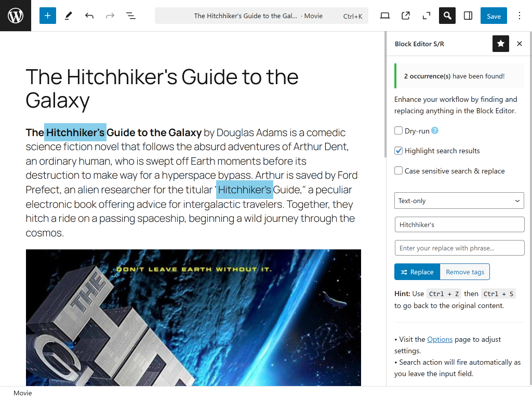This screenshot has height=399, width=532.
Task: Open the WordPress logo menu
Action: [16, 16]
